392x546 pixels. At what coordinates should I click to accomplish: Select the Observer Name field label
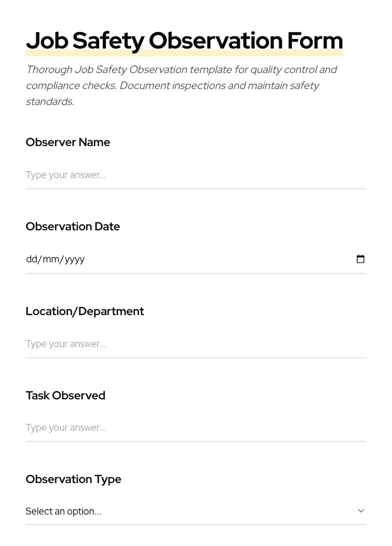pos(68,142)
